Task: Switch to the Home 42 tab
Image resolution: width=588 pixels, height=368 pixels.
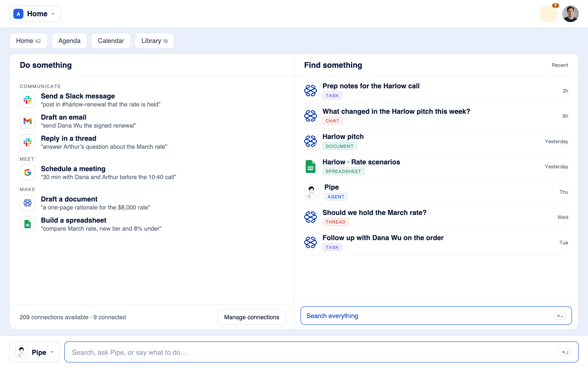Action: [28, 41]
